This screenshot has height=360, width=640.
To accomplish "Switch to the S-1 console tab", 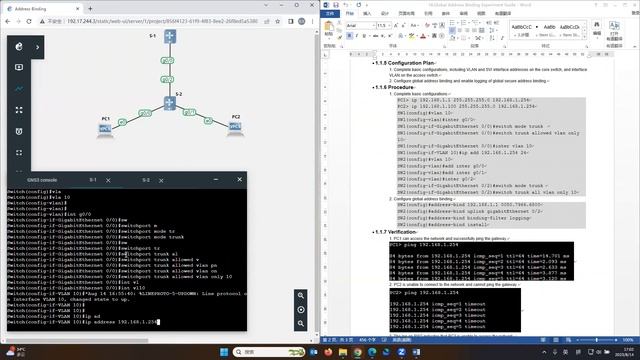I will pos(93,180).
